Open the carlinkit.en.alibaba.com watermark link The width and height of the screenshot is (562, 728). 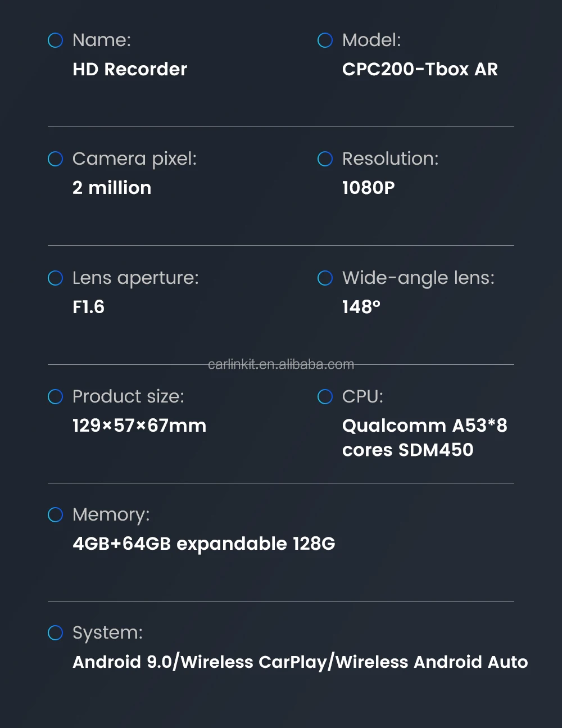pyautogui.click(x=281, y=365)
